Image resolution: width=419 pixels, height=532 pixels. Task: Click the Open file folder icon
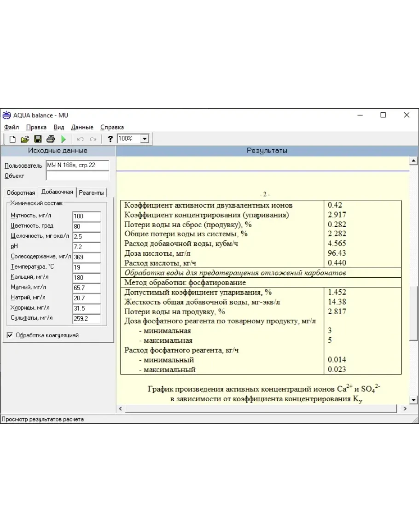click(x=25, y=139)
